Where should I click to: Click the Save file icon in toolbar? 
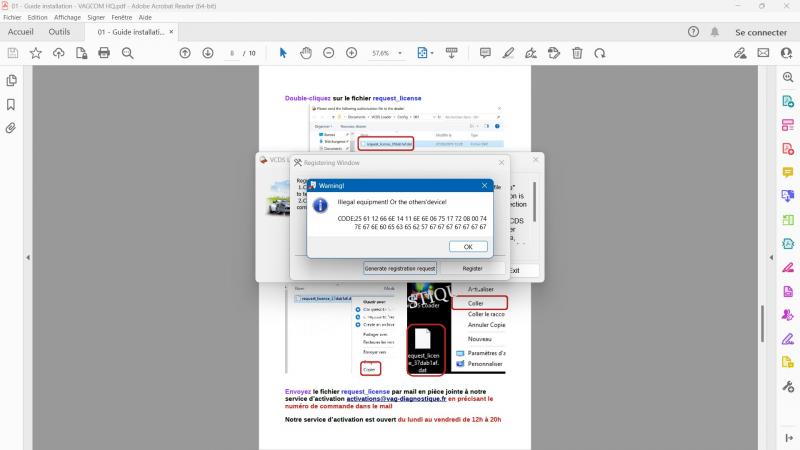13,53
